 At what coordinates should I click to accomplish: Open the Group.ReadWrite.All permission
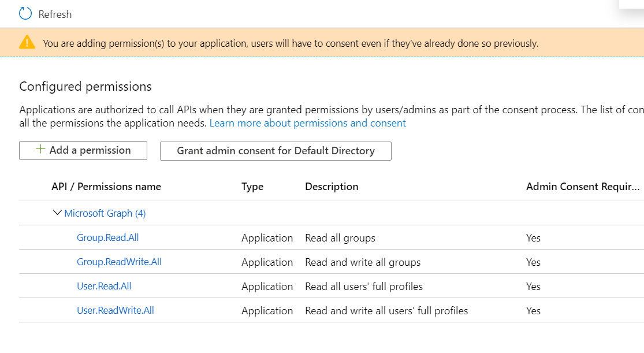[x=119, y=262]
